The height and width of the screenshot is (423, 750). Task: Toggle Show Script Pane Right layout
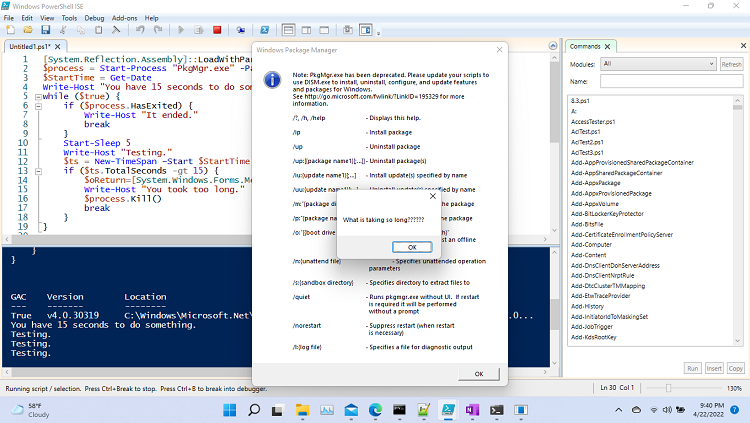[x=306, y=30]
